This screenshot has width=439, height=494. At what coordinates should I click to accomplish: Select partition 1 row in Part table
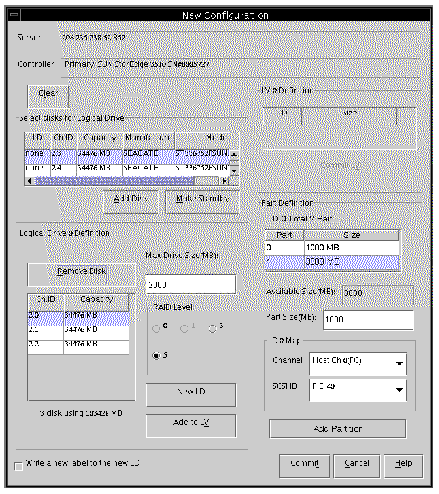(x=332, y=262)
